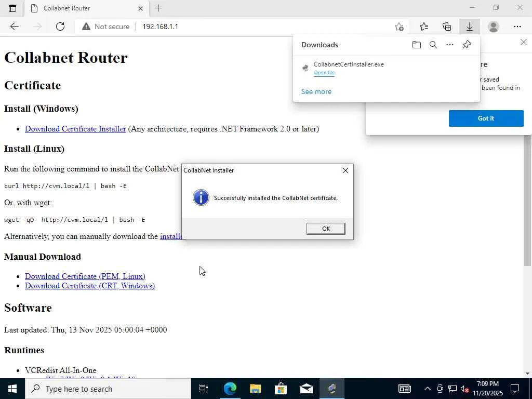The image size is (532, 399).
Task: Click See more in Downloads panel
Action: (x=316, y=91)
